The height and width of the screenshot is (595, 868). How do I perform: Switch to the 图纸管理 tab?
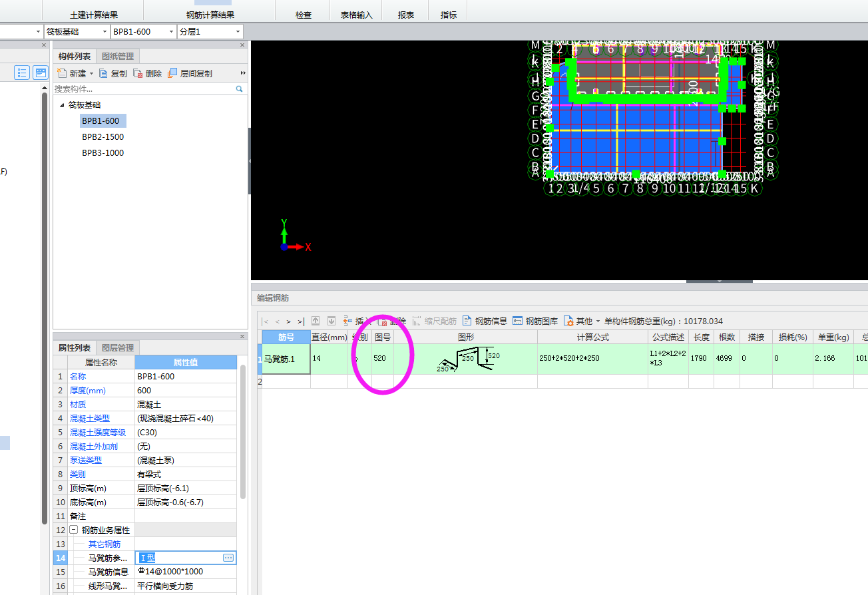pos(118,57)
